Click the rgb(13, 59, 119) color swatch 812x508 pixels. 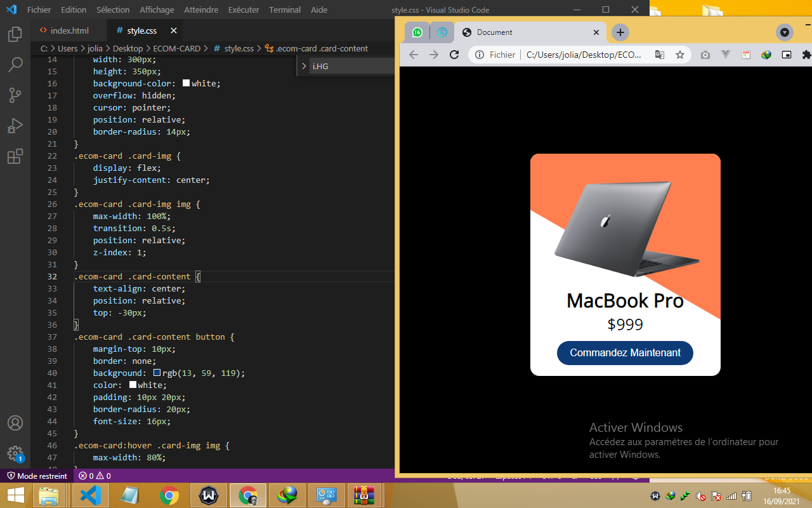[x=157, y=373]
